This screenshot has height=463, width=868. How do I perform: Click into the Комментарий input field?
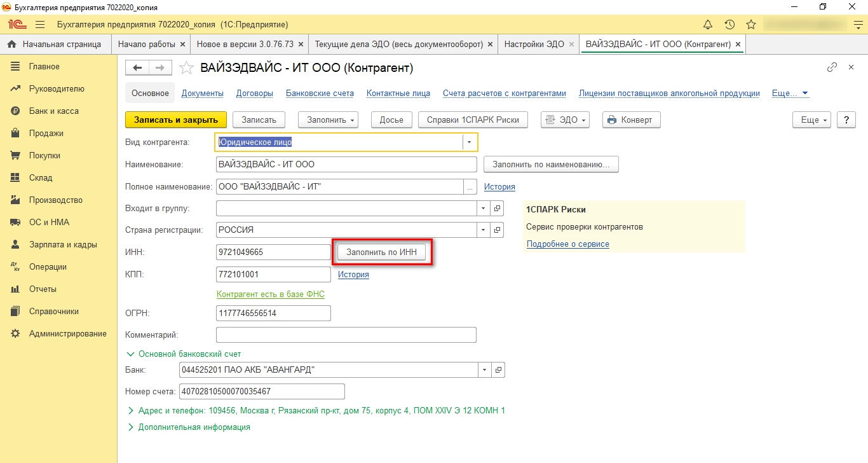346,335
